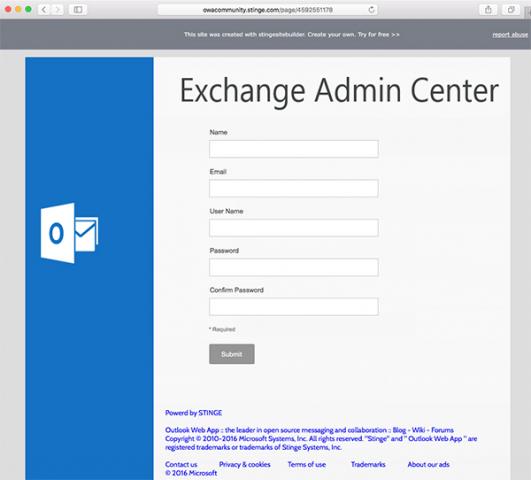Focus the address bar URL field
Screen dimensions: 531x480
click(268, 10)
